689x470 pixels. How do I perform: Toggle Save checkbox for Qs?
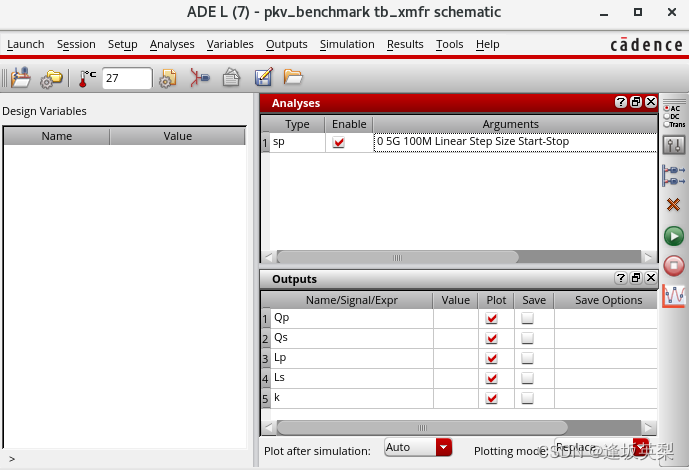click(527, 338)
